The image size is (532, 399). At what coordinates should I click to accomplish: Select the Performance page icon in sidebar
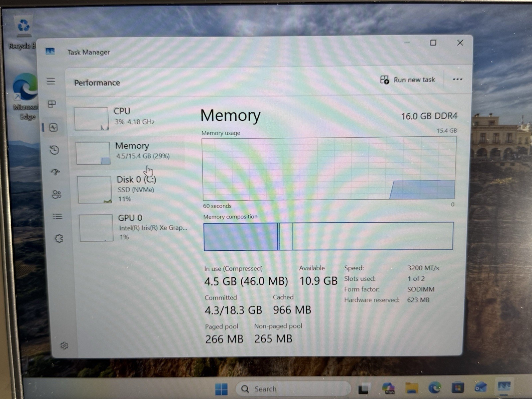coord(54,127)
